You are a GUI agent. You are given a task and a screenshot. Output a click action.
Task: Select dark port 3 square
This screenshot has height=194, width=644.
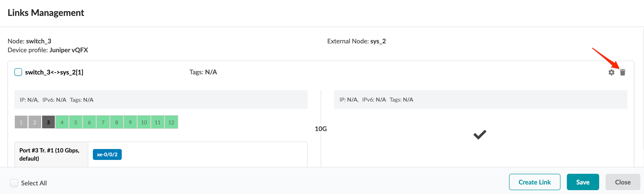(48, 122)
